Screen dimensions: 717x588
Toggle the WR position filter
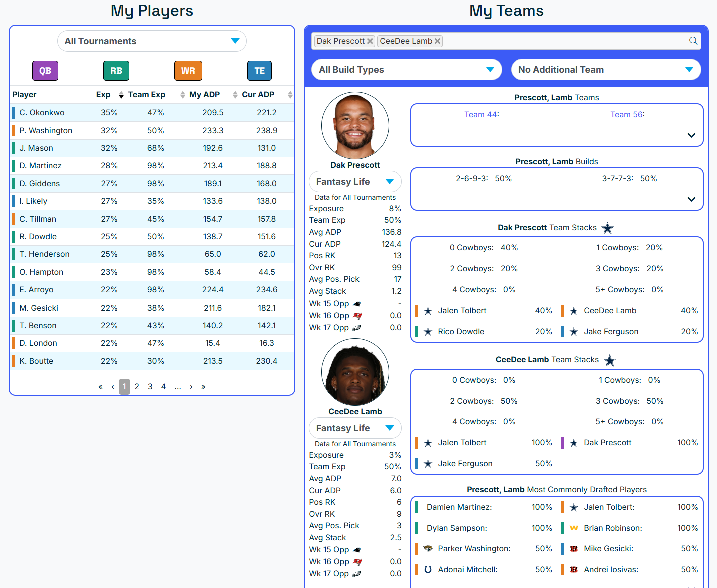tap(188, 71)
